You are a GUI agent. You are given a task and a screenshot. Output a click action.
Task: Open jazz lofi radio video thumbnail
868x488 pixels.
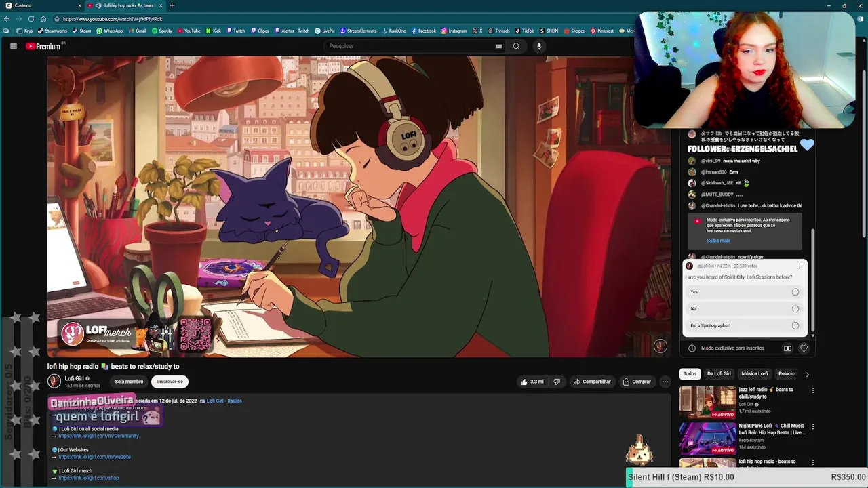click(708, 402)
